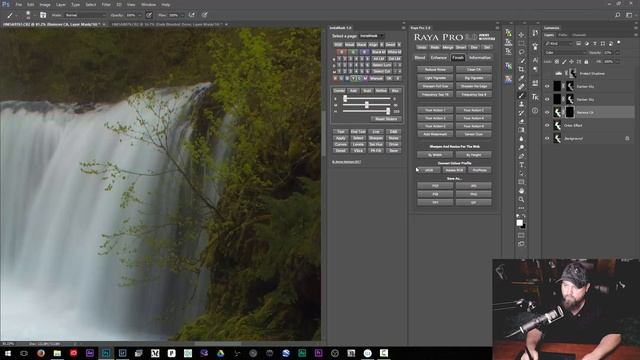Click the top InstaMask slider handle
The height and width of the screenshot is (360, 640).
click(345, 98)
